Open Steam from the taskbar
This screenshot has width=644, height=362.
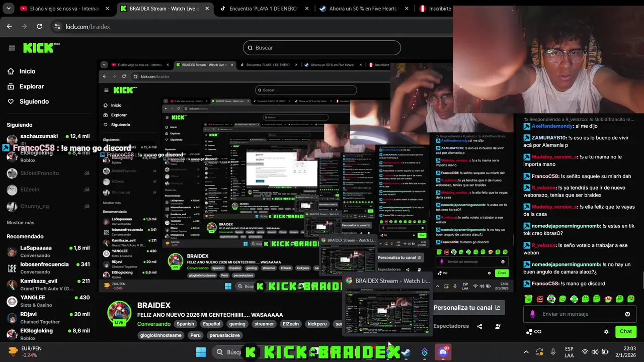point(406,352)
